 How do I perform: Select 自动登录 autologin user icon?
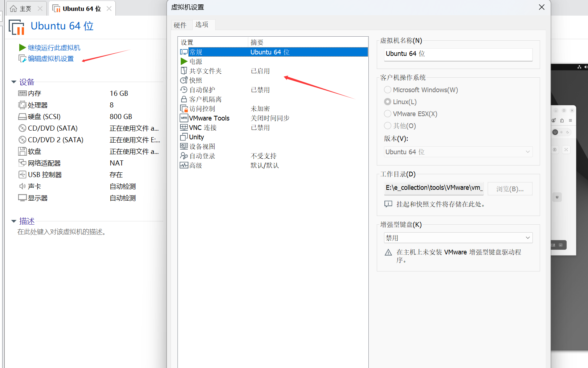point(184,156)
